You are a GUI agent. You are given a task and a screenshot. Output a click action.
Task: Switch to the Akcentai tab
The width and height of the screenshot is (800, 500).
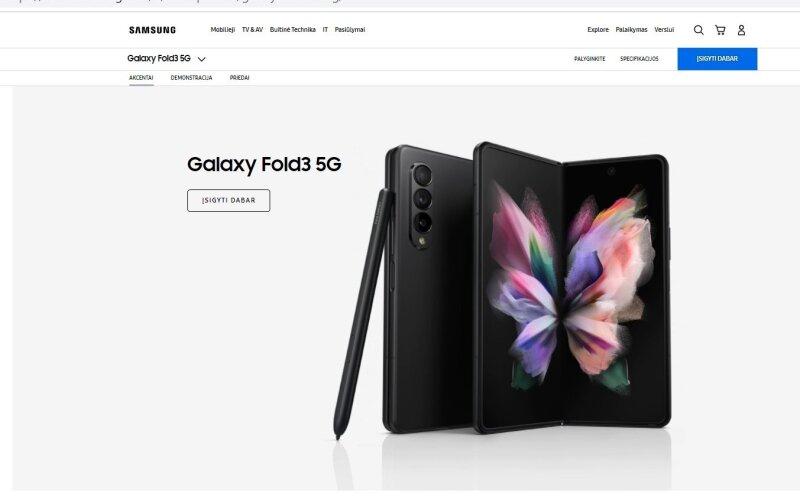click(141, 78)
